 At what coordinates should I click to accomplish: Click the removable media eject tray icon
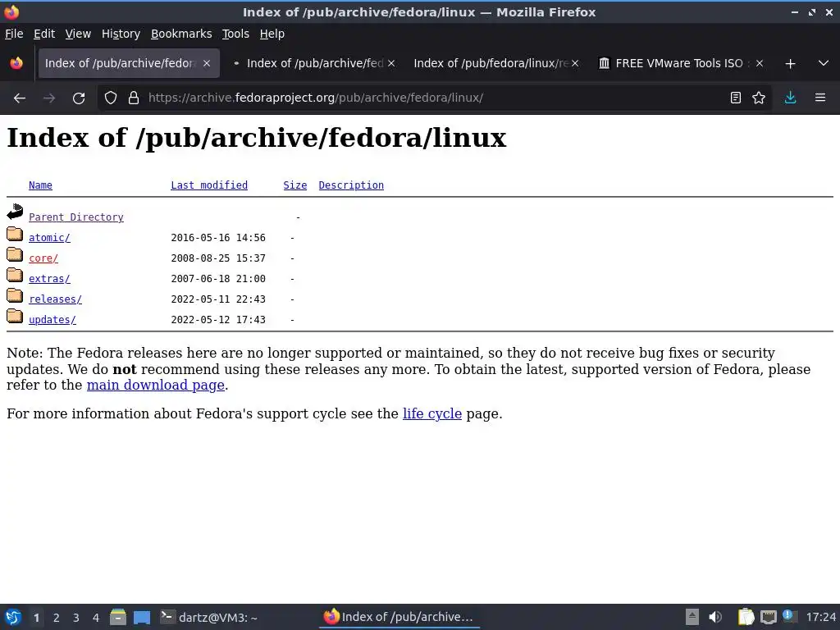[692, 617]
